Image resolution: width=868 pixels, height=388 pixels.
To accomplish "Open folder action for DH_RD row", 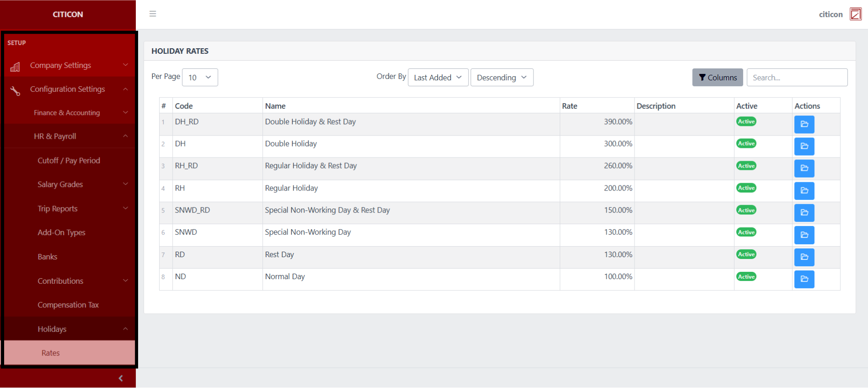I will [804, 124].
